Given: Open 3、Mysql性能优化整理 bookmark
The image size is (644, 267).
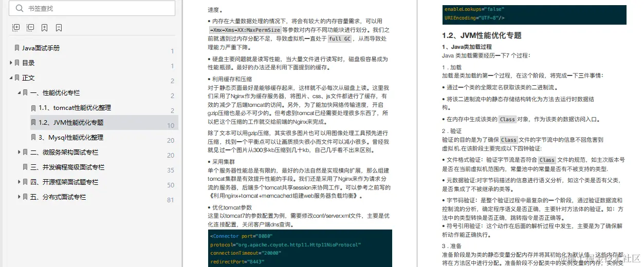Looking at the screenshot, I should point(71,138).
